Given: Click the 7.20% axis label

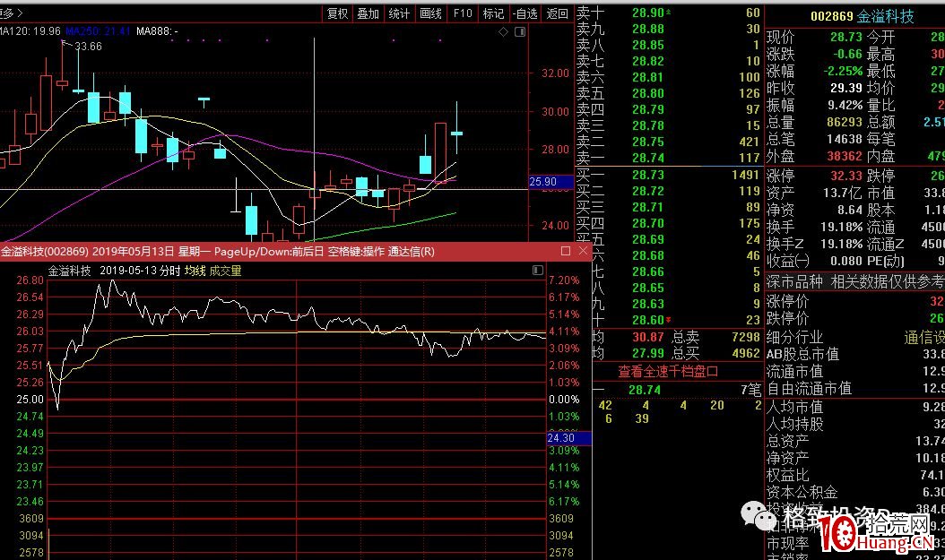Looking at the screenshot, I should [564, 280].
